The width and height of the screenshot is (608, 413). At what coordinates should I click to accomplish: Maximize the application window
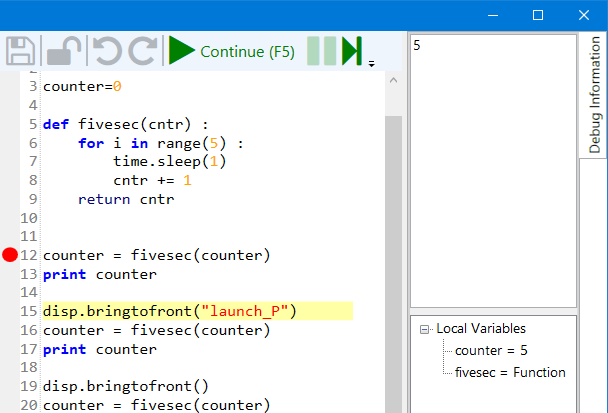(x=537, y=15)
